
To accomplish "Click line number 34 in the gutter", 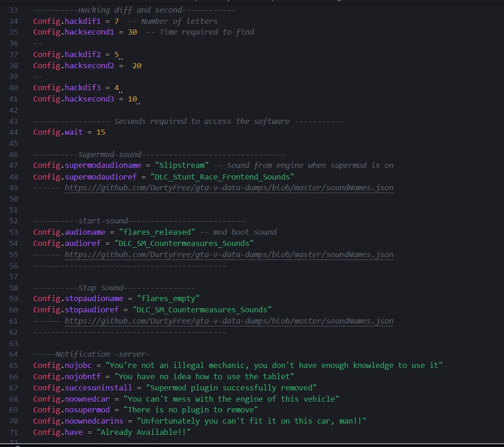I will tap(13, 21).
